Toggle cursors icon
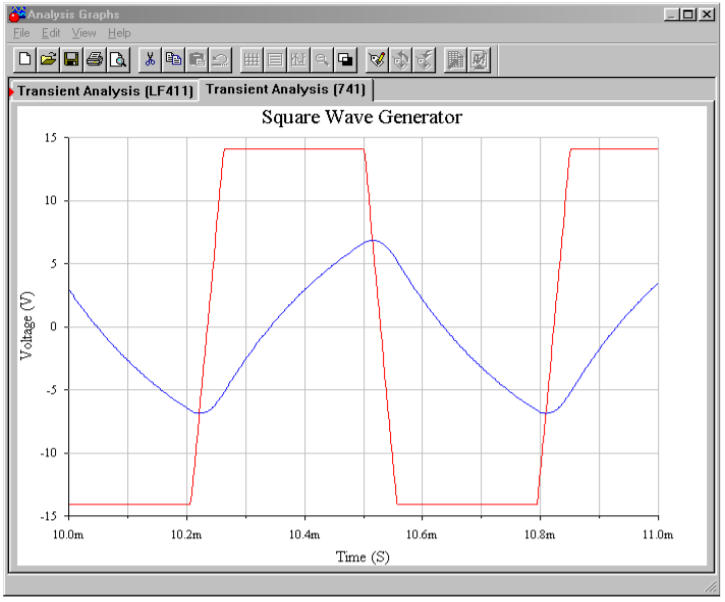 pos(299,60)
